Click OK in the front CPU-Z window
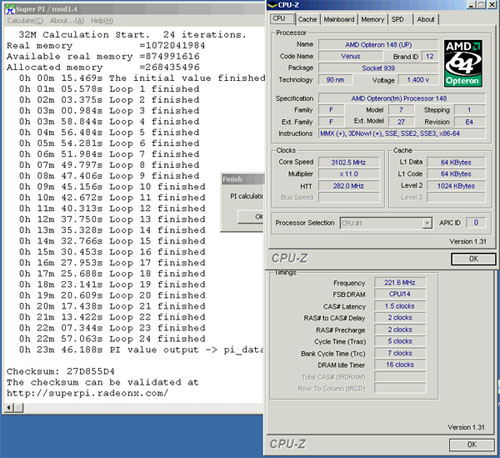Image resolution: width=500 pixels, height=458 pixels. point(473,259)
